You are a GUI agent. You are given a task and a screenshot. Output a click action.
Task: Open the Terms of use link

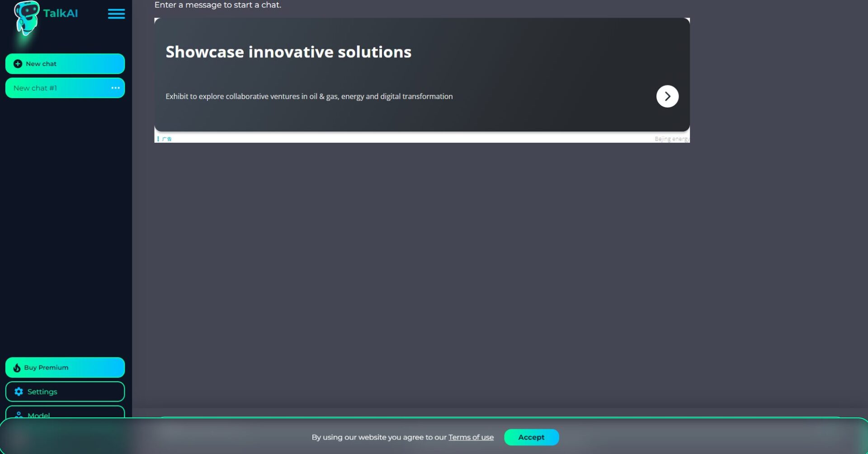coord(471,437)
